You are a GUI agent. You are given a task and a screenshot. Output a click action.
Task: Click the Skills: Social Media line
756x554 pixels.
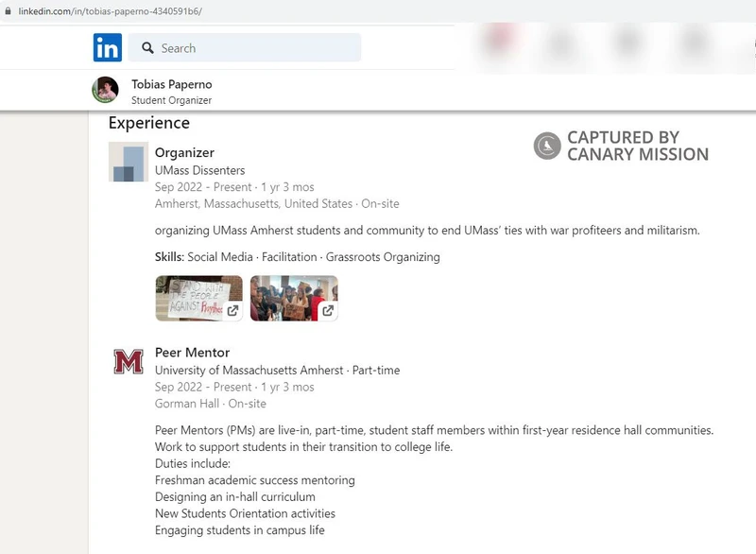(x=298, y=257)
